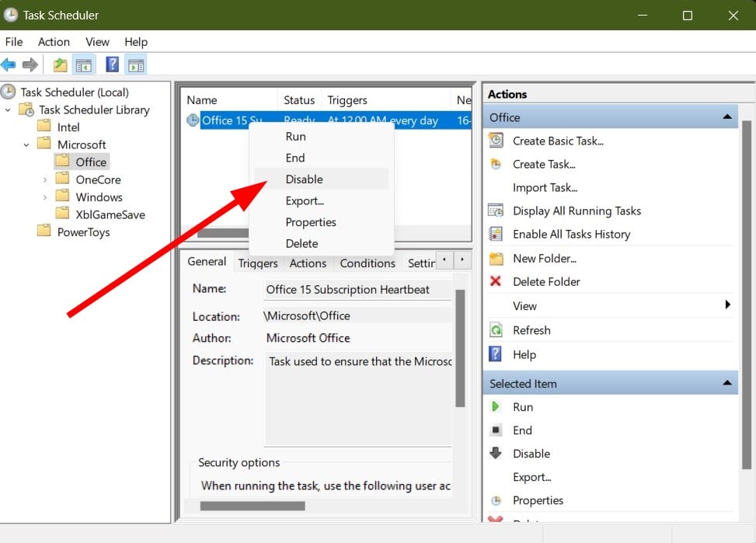Click the Task Scheduler Library folder icon
Screen dimensions: 756x543
pyautogui.click(x=26, y=110)
